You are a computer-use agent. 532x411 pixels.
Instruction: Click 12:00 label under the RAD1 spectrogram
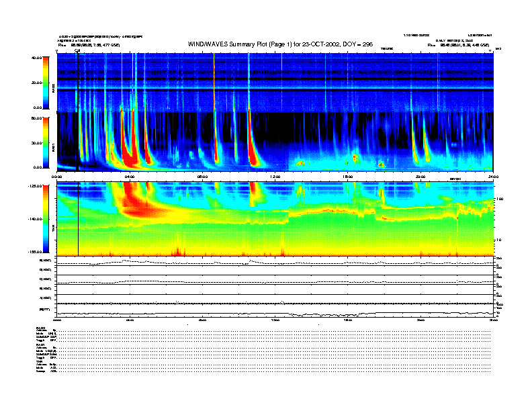tap(275, 177)
